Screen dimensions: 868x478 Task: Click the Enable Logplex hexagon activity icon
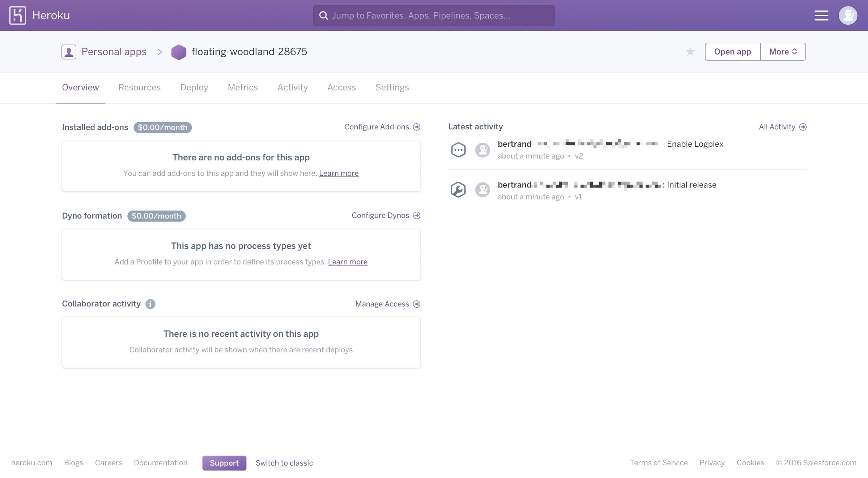pyautogui.click(x=458, y=150)
